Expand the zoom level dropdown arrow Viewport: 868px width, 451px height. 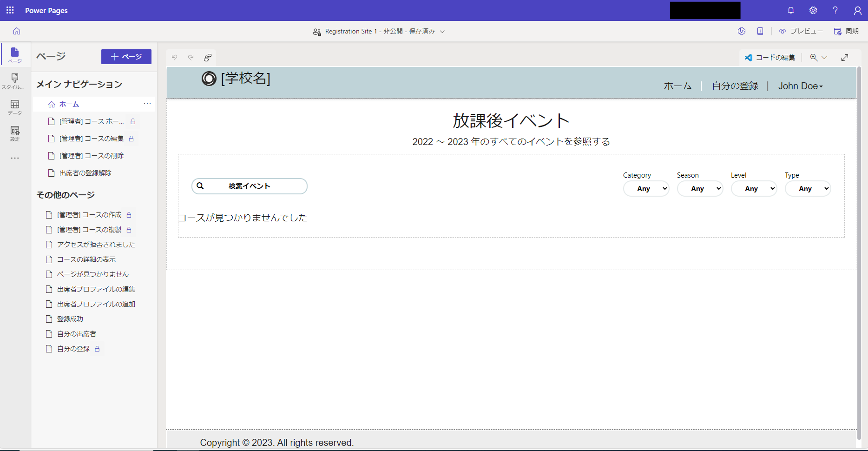click(824, 58)
